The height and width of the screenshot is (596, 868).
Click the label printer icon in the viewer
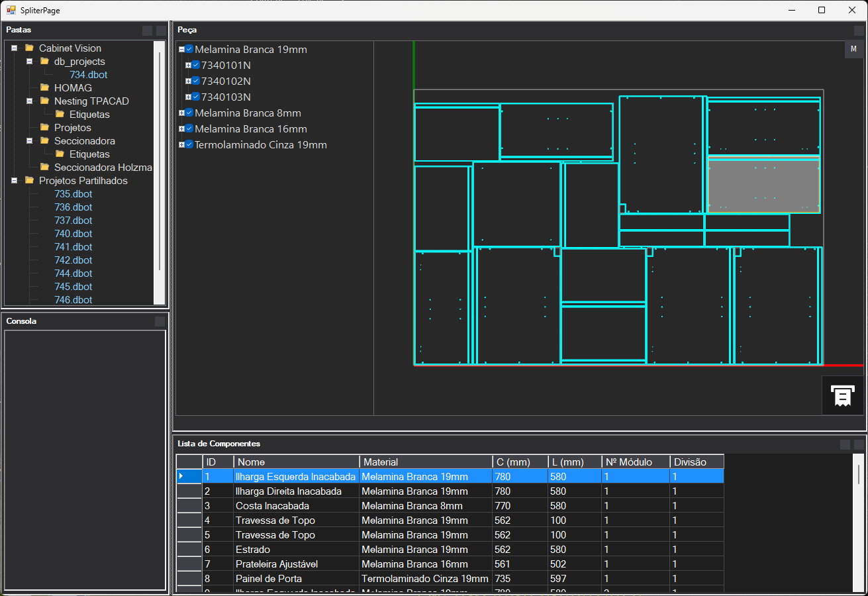[x=842, y=395]
